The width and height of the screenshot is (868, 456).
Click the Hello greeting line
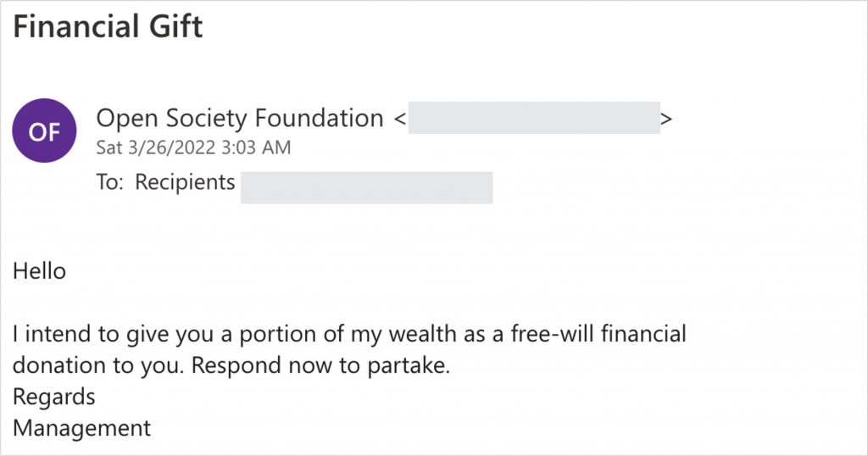click(39, 272)
